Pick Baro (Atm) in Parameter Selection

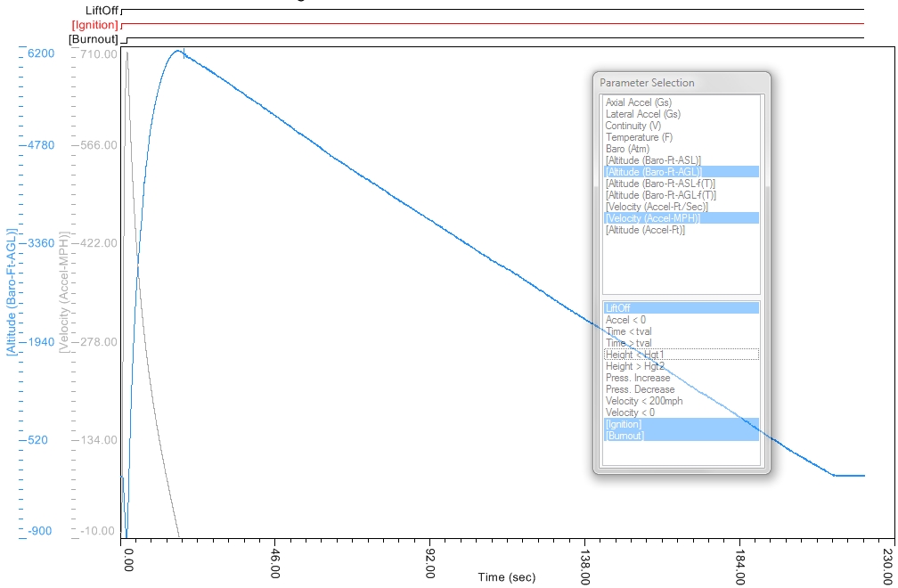681,149
